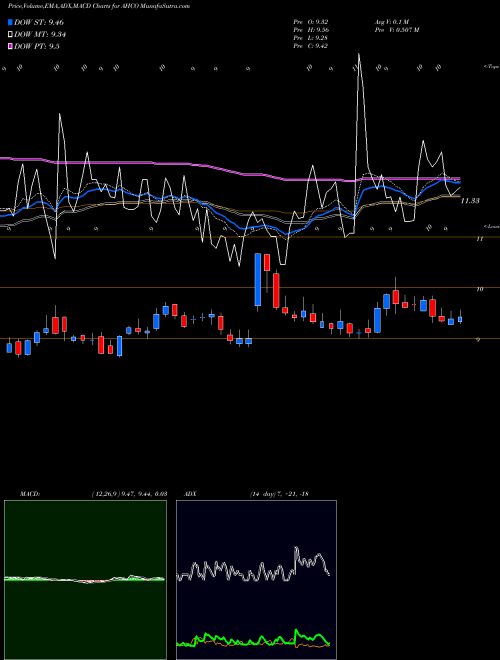
Task: Click the white DOW MT legend swatch
Action: tap(11, 34)
